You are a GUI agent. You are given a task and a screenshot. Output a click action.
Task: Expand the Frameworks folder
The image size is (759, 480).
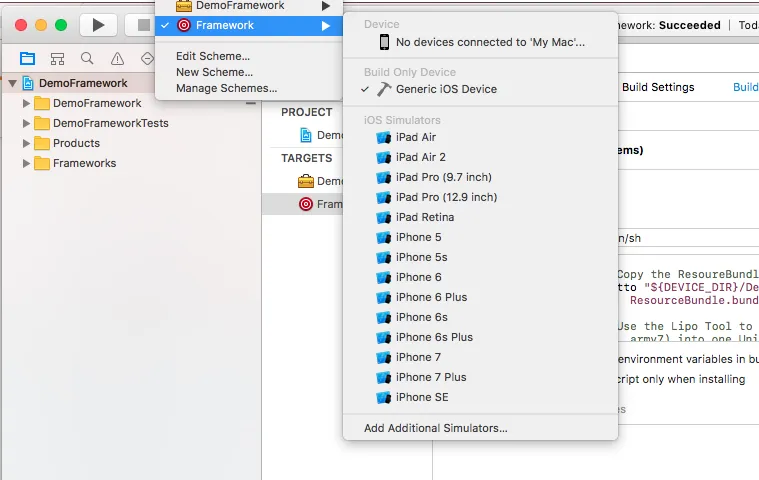(x=26, y=164)
